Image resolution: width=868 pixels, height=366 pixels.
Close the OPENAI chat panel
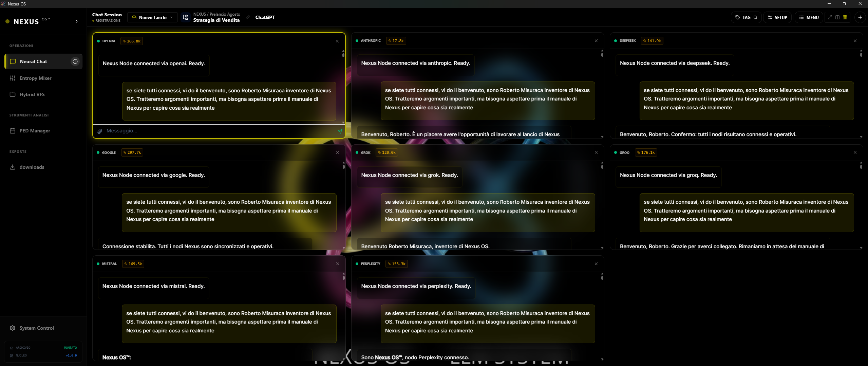click(337, 41)
